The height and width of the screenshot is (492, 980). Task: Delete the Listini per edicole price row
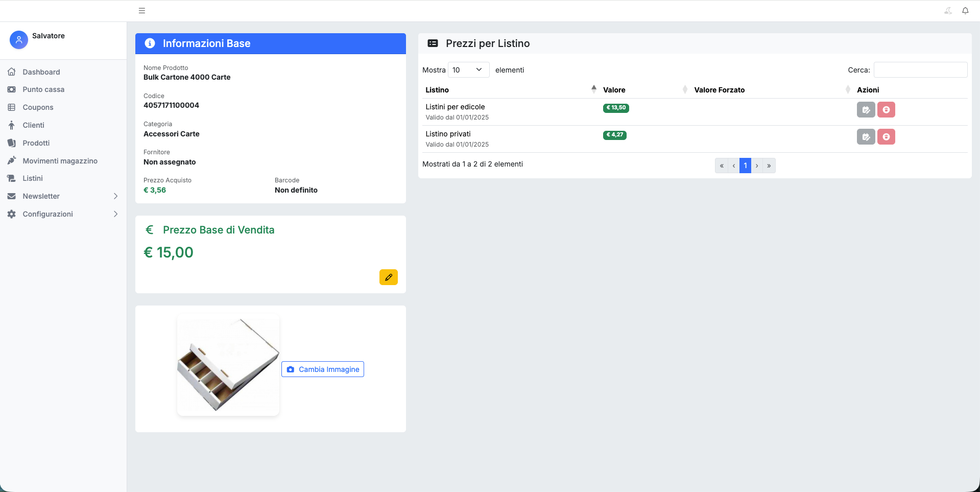click(x=886, y=110)
